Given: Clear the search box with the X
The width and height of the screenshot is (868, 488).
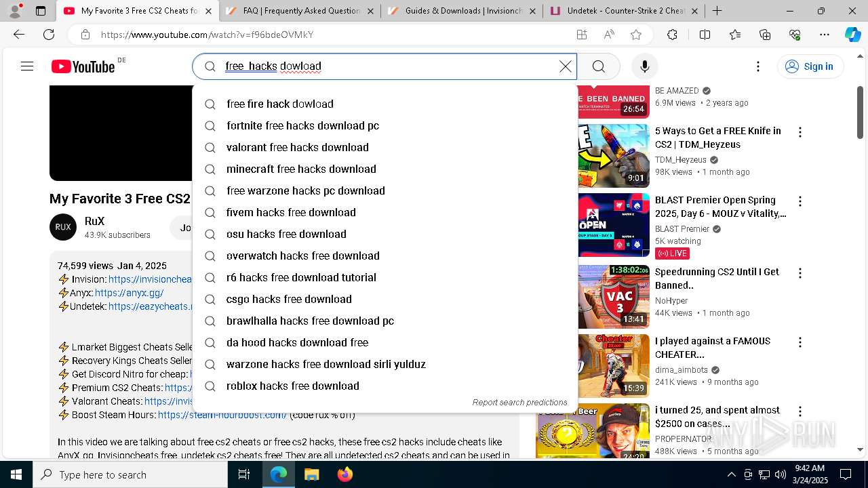Looking at the screenshot, I should [x=565, y=66].
